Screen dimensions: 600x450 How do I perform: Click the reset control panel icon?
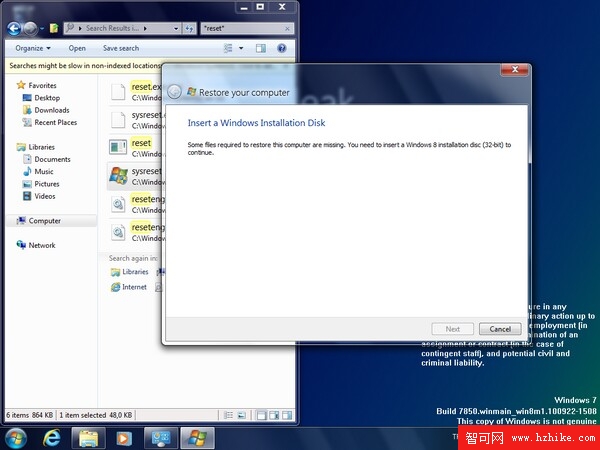click(x=117, y=147)
